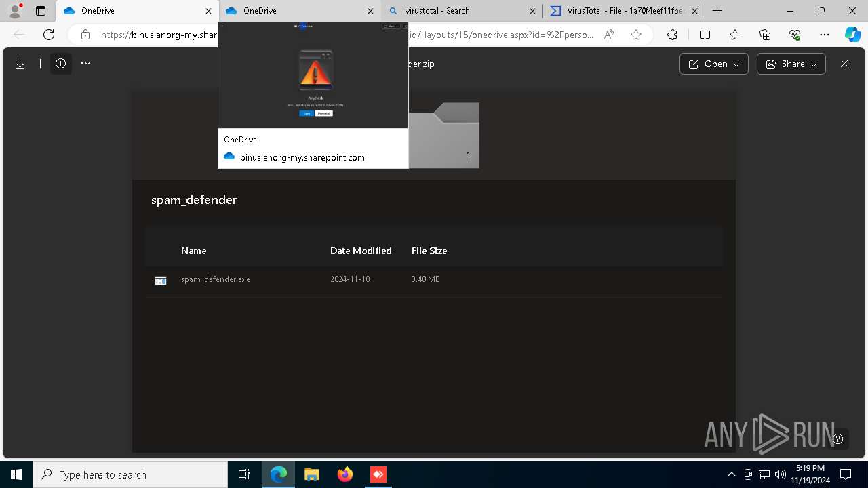The height and width of the screenshot is (488, 868).
Task: Click the Edge profile avatar icon
Action: point(14,11)
